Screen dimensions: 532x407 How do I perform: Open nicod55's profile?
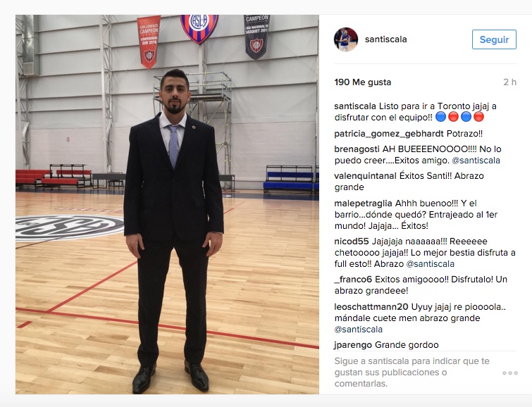click(x=351, y=242)
